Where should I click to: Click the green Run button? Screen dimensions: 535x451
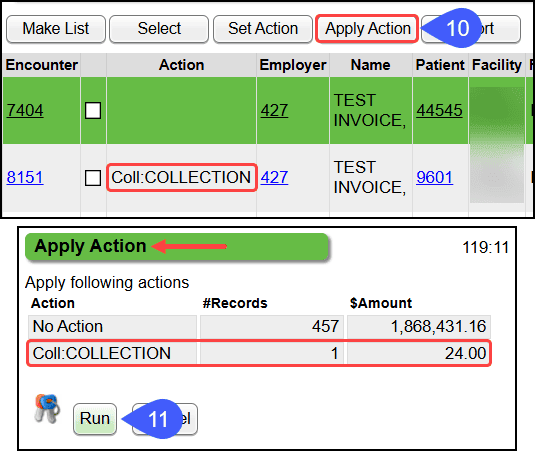(95, 419)
